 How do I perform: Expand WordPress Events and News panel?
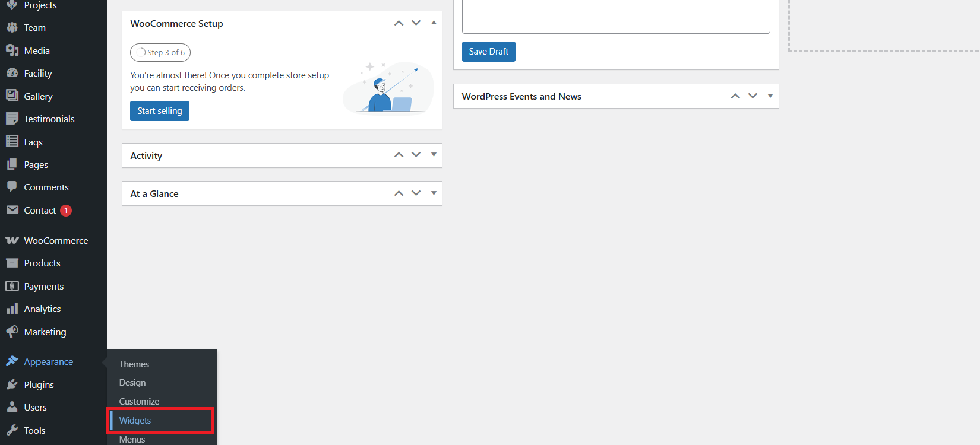770,96
